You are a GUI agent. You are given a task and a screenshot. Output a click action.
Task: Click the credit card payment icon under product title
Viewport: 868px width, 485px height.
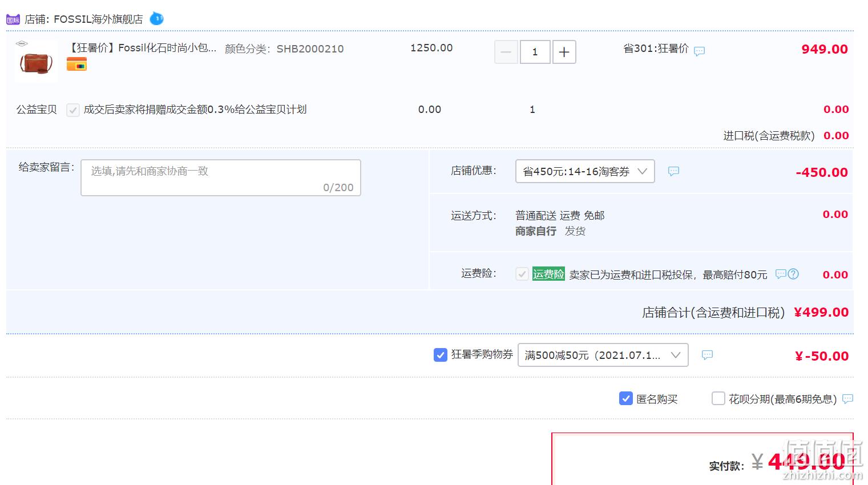(76, 64)
